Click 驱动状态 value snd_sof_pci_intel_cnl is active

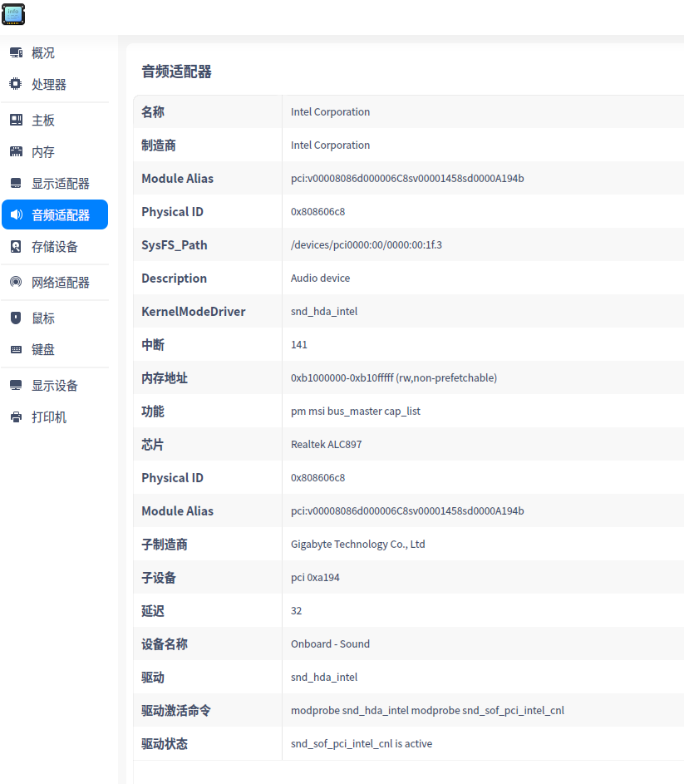tap(362, 743)
